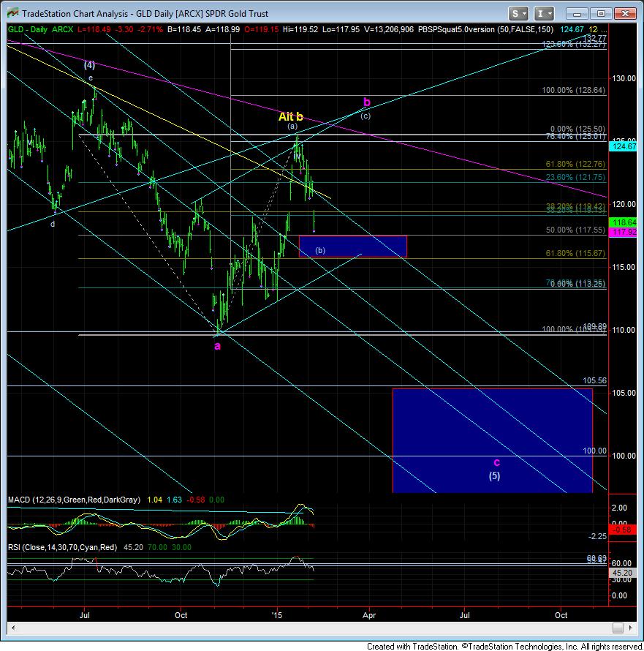
Task: Click the 60.00 RSI scale label
Action: pyautogui.click(x=621, y=564)
